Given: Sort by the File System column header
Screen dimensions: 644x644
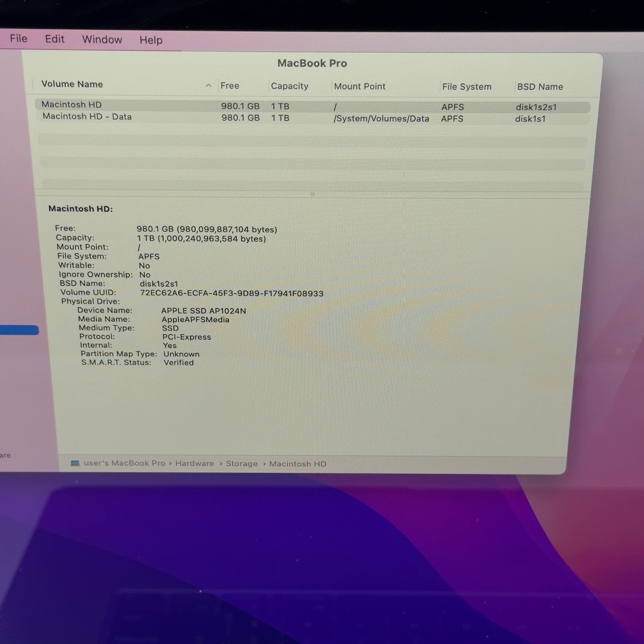Looking at the screenshot, I should [x=467, y=87].
